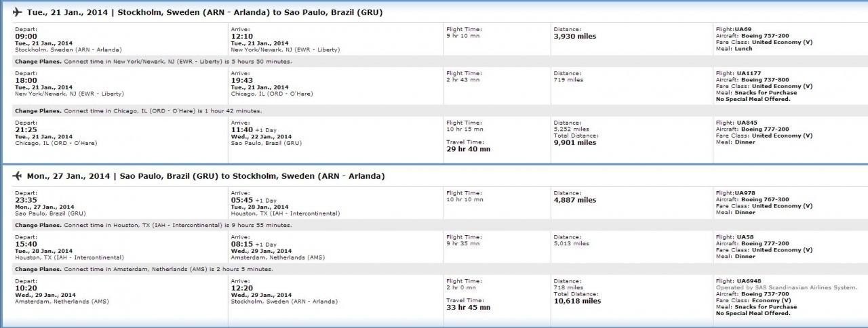Click the airplane icon beside the 21 Jan. outbound header
Viewport: 868px width, 328px height.
(x=17, y=12)
